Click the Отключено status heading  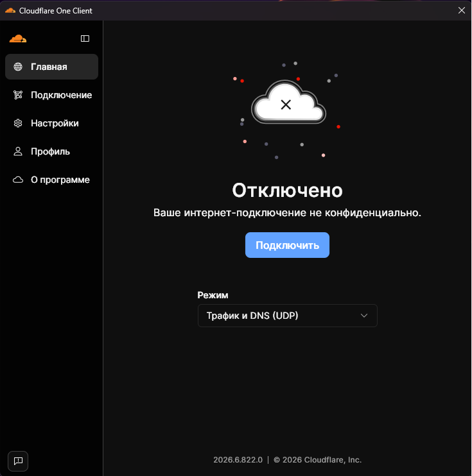pyautogui.click(x=287, y=191)
